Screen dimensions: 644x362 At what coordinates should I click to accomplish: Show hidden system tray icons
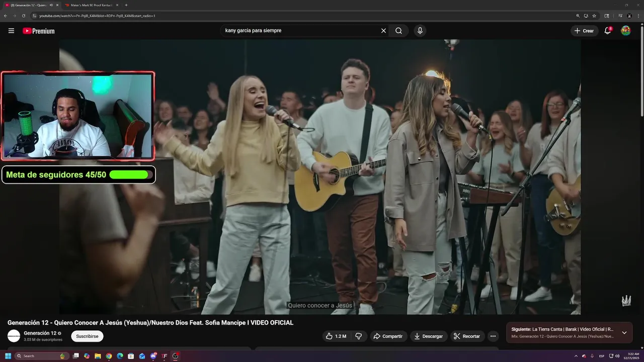point(576,356)
